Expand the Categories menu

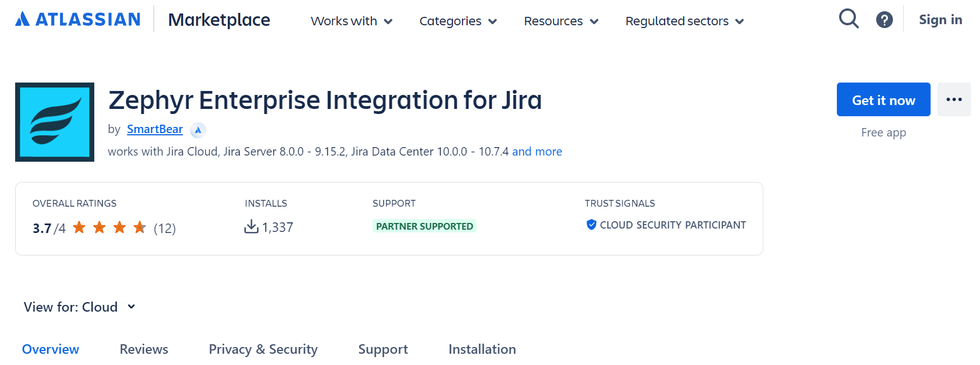458,21
